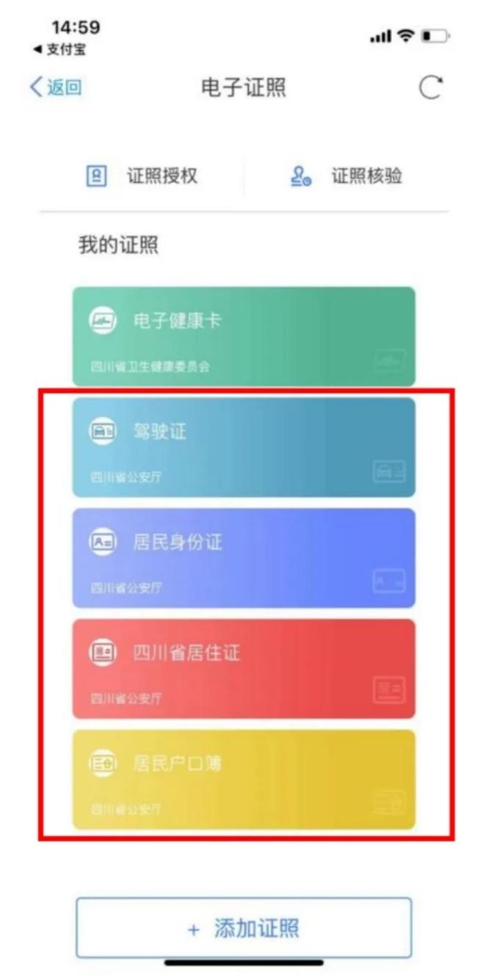This screenshot has width=497, height=980.
Task: Tap the 四川省居住证 round icon
Action: coord(103,653)
